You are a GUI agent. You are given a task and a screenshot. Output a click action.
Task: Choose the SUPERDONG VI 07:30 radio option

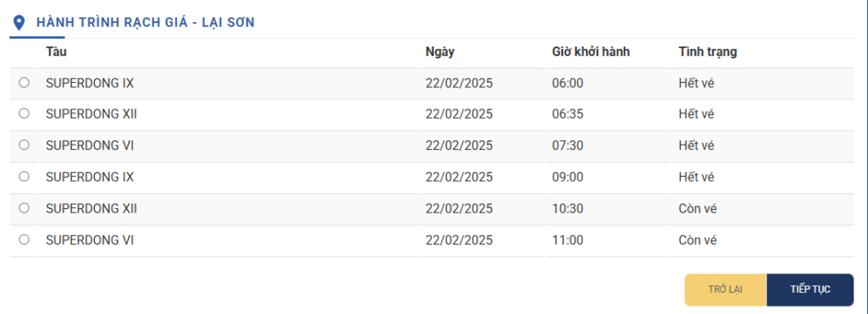click(24, 145)
